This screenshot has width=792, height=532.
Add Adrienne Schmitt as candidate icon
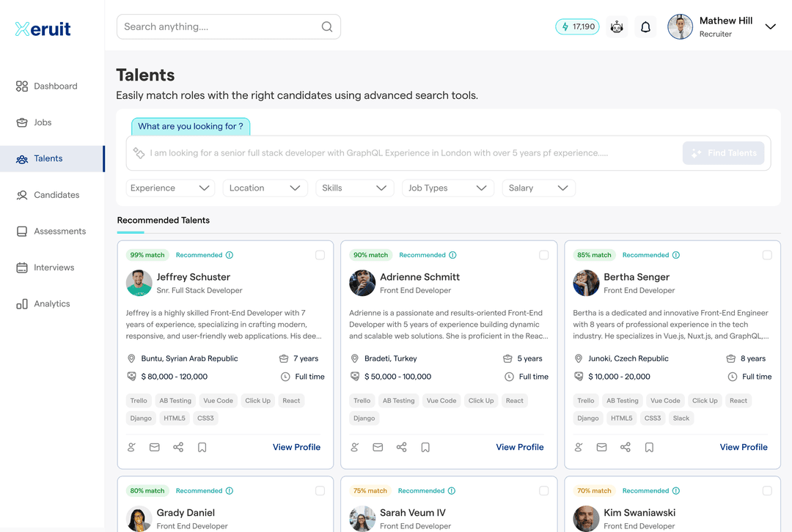click(x=355, y=447)
